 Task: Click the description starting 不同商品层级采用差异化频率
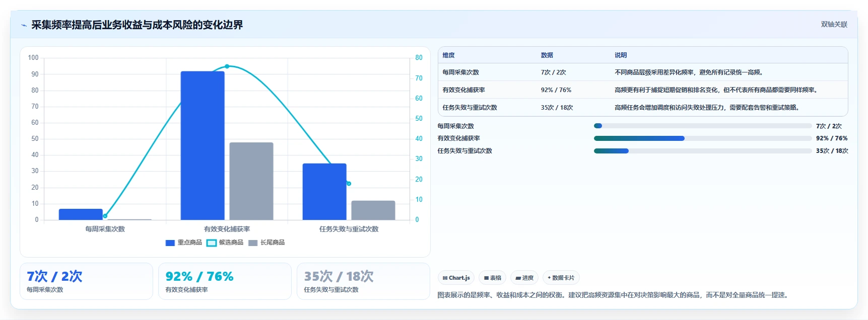690,72
